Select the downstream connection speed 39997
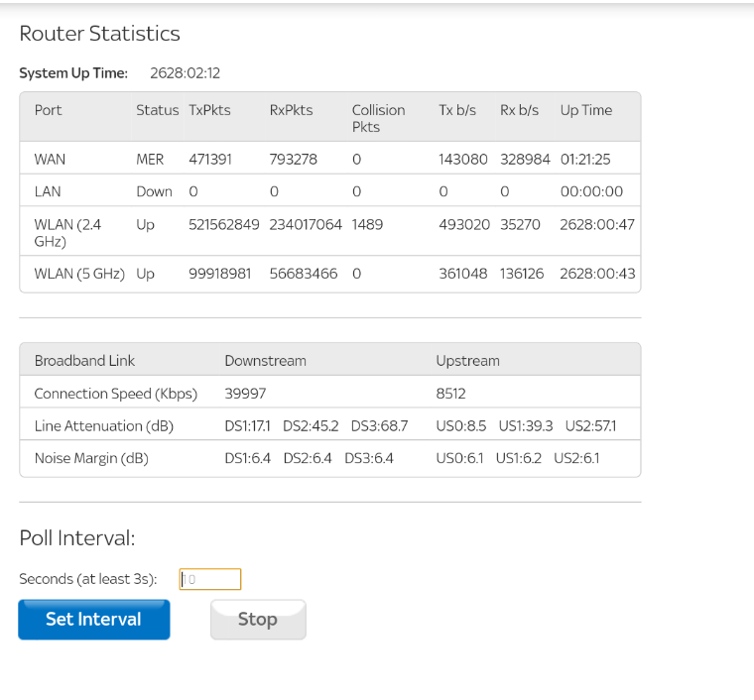754x700 pixels. [245, 394]
